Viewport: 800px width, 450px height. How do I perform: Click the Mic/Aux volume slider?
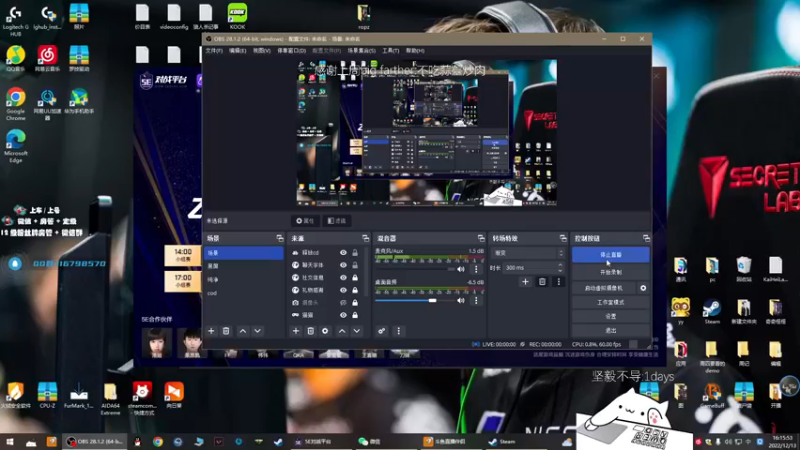(x=414, y=269)
